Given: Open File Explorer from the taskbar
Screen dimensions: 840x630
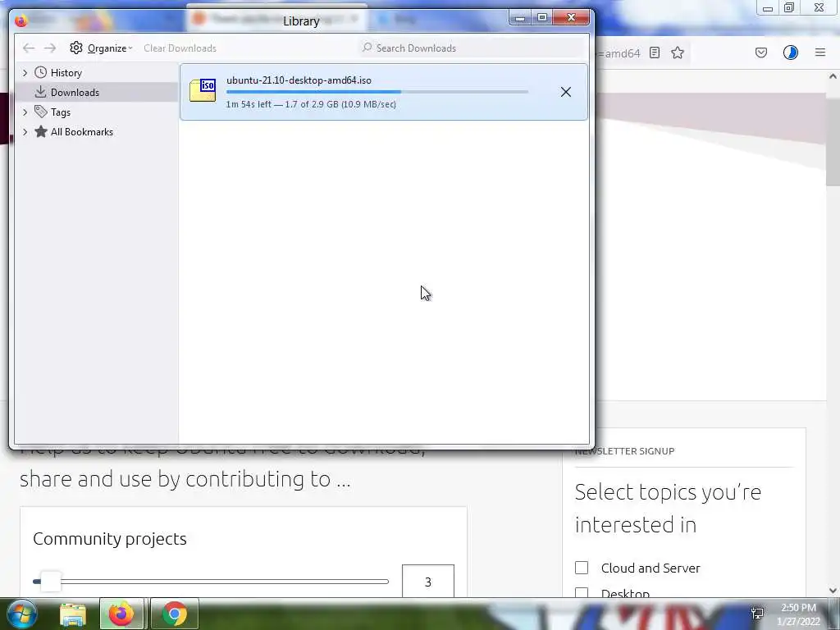Looking at the screenshot, I should click(73, 614).
